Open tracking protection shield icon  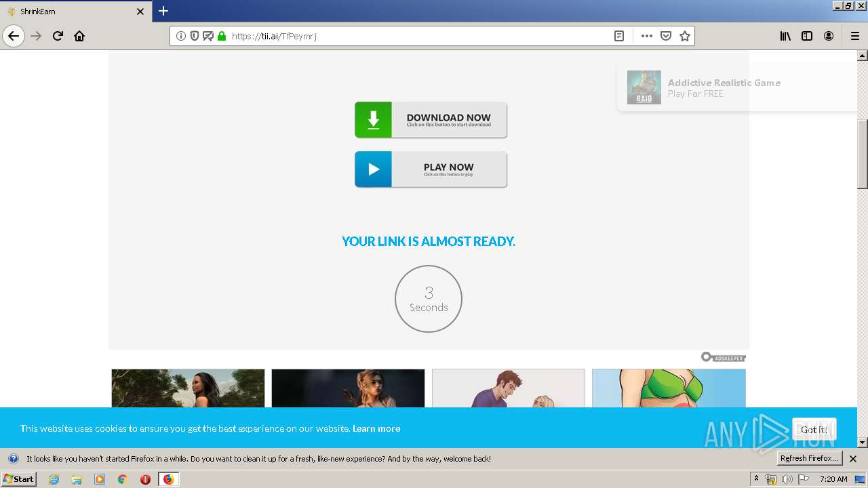[x=195, y=36]
